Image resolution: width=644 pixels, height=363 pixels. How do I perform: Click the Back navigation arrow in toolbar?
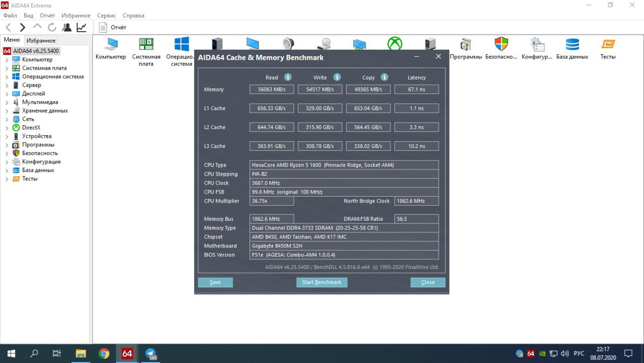coord(8,27)
